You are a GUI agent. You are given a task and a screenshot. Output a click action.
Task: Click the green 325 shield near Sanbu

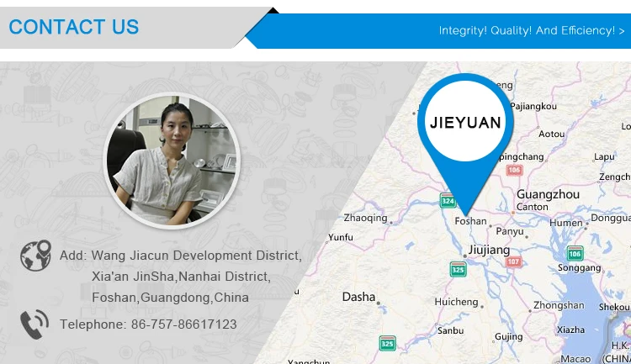[387, 343]
